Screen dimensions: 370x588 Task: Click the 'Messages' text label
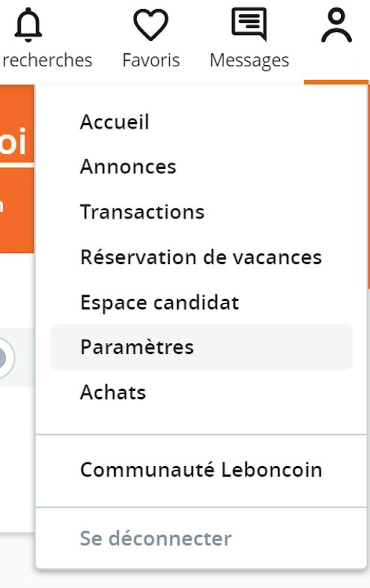pyautogui.click(x=249, y=61)
